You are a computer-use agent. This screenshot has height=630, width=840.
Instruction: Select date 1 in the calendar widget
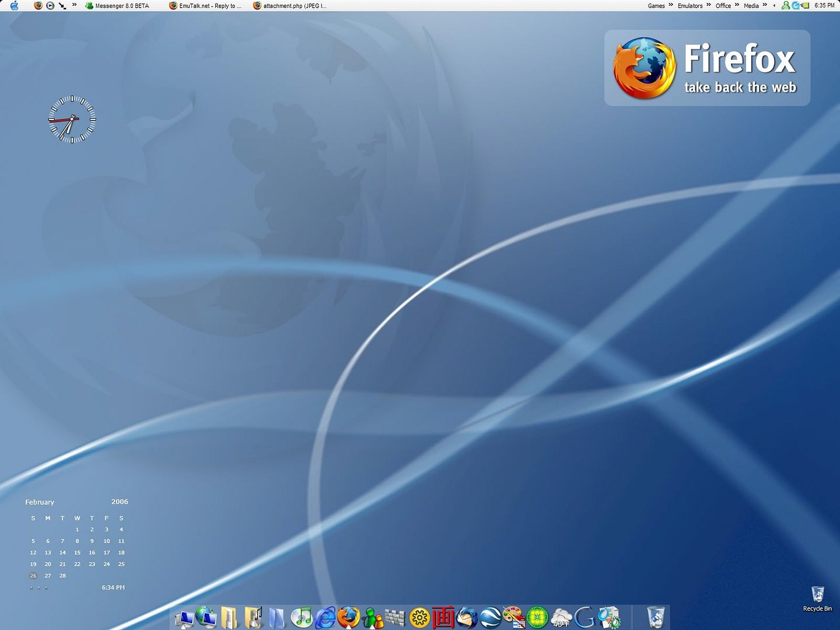point(77,530)
